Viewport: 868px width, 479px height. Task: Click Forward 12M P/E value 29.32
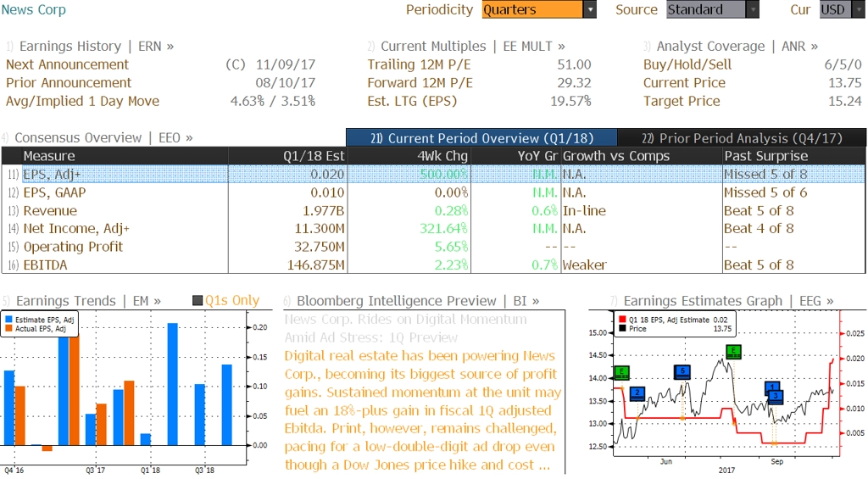pyautogui.click(x=574, y=82)
